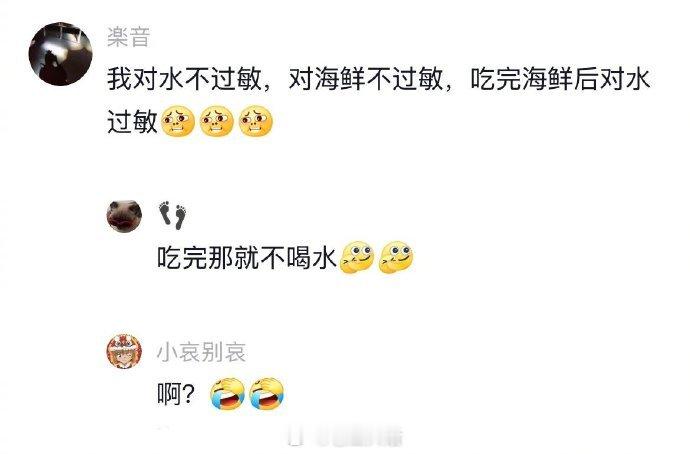Tap the leftmost worried-face emoji
The height and width of the screenshot is (454, 690).
coord(178,121)
